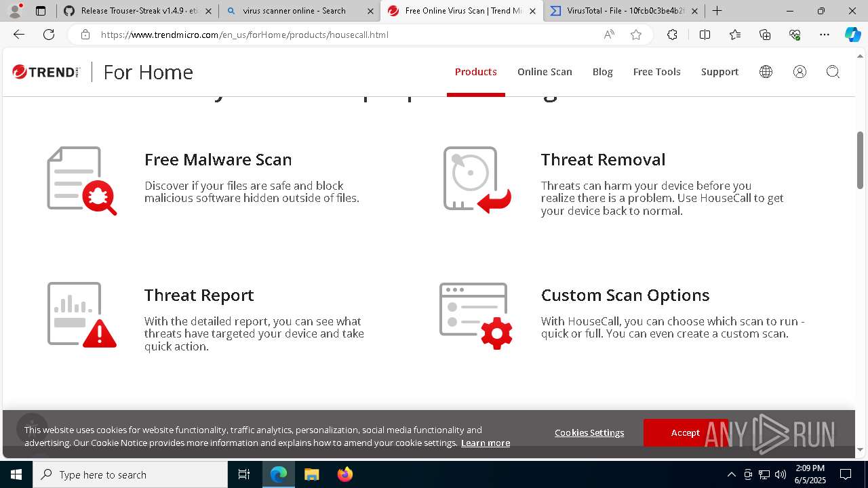Open the clock showing 2:09 PM
The height and width of the screenshot is (488, 868).
click(810, 474)
